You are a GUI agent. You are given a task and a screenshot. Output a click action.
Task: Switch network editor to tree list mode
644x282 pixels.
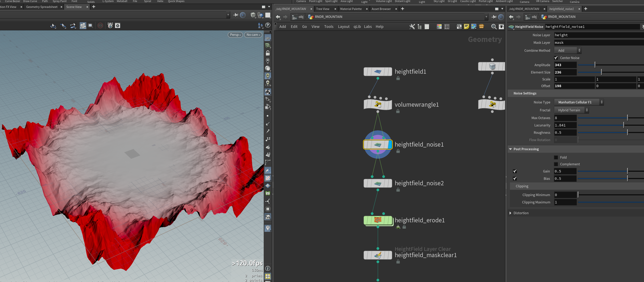coord(420,26)
